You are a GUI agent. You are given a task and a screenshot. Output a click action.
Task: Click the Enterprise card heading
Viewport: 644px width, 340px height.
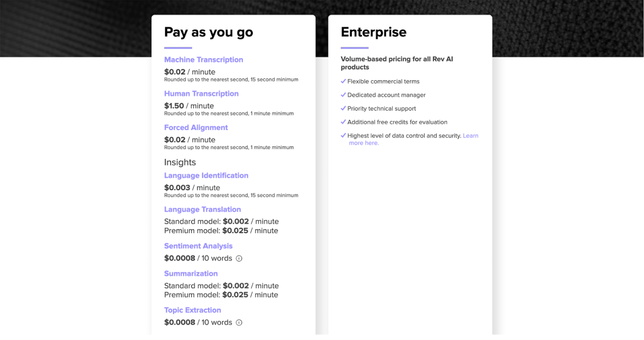[373, 32]
